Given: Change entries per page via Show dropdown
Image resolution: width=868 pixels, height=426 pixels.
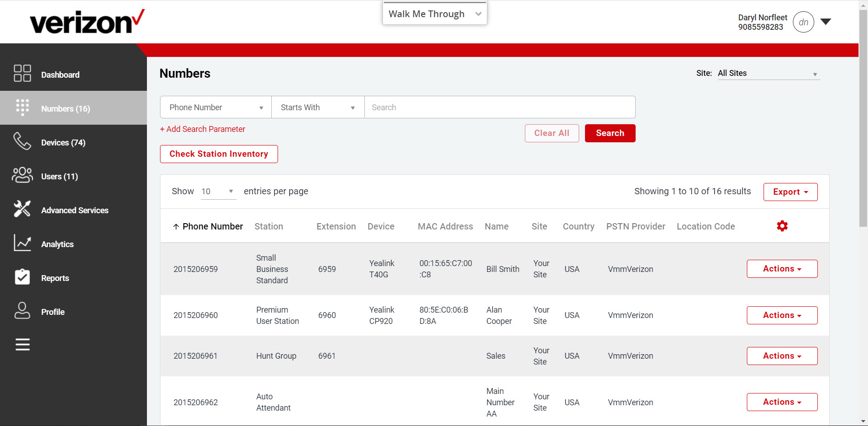Looking at the screenshot, I should pos(218,191).
